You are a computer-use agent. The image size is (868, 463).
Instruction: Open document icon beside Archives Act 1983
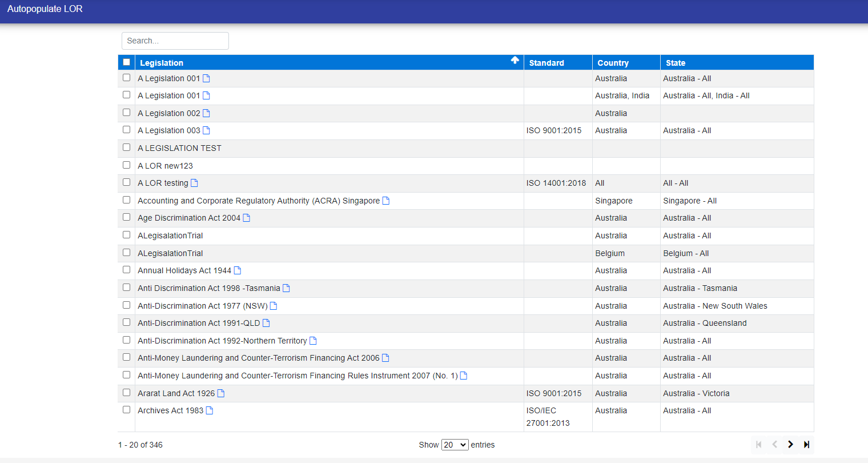pyautogui.click(x=210, y=410)
